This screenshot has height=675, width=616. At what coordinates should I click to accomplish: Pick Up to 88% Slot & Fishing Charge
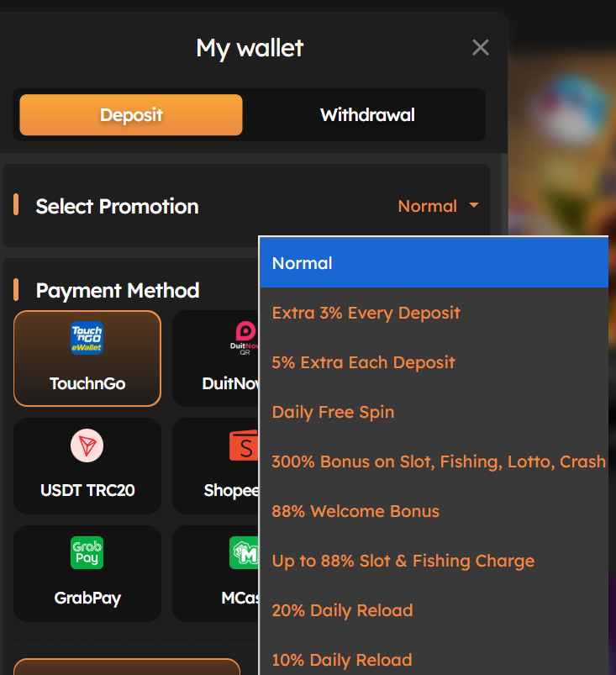click(x=434, y=561)
